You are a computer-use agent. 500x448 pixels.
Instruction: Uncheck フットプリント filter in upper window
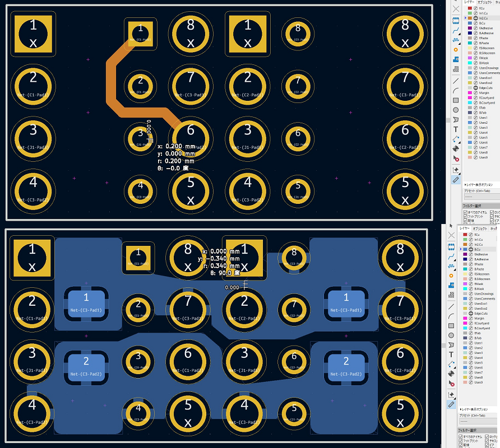coord(465,216)
